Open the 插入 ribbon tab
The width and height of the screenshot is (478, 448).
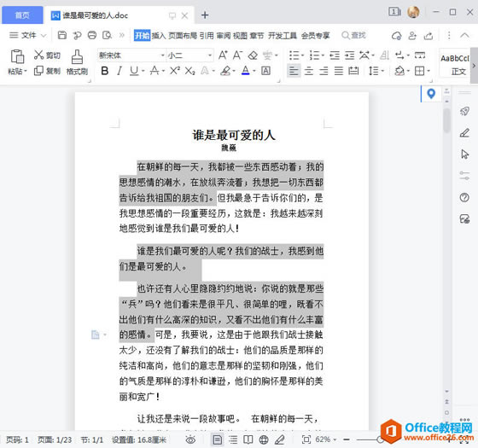coord(159,36)
